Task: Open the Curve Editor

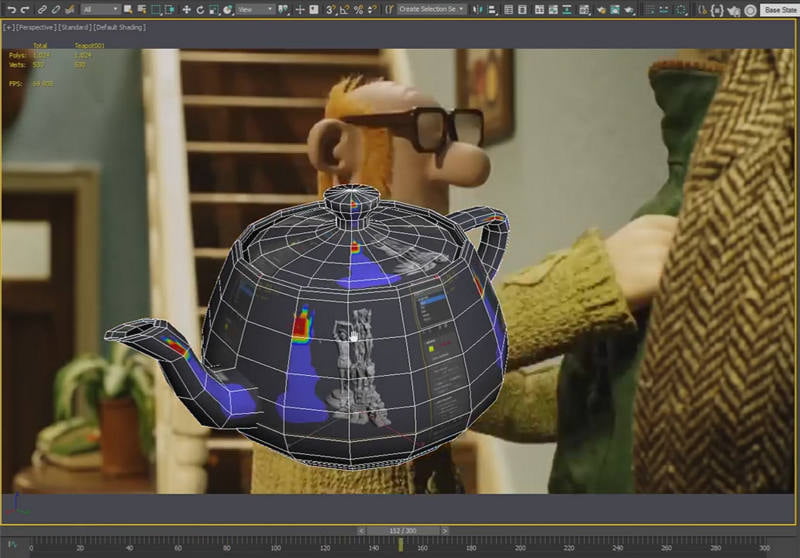Action: [553, 10]
